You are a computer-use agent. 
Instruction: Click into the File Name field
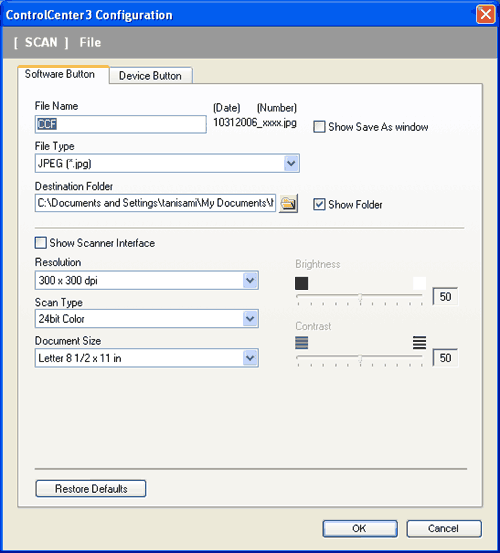(121, 124)
